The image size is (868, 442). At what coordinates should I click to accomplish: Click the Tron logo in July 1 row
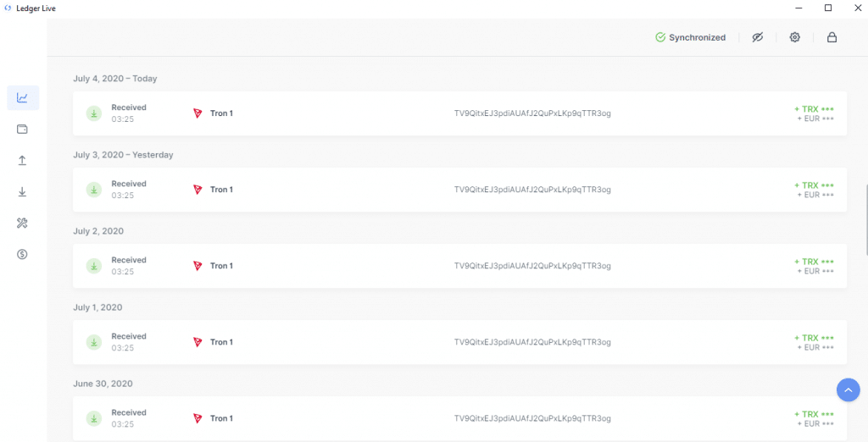pos(198,342)
